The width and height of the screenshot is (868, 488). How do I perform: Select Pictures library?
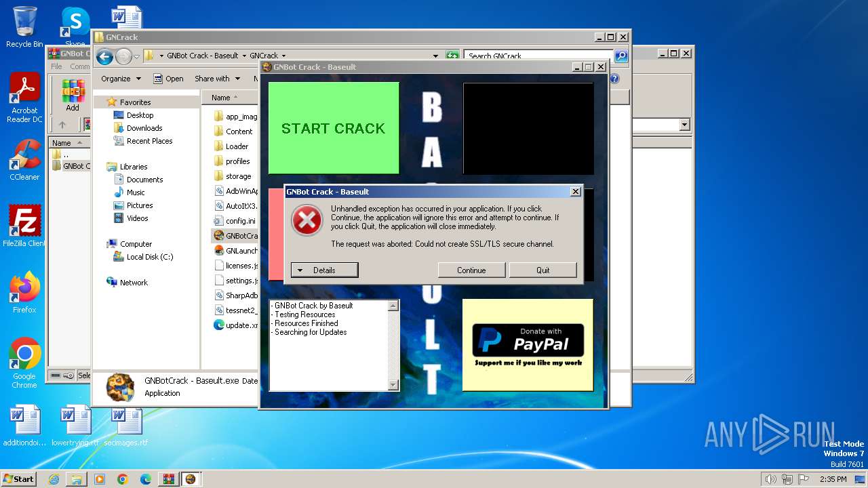(139, 205)
